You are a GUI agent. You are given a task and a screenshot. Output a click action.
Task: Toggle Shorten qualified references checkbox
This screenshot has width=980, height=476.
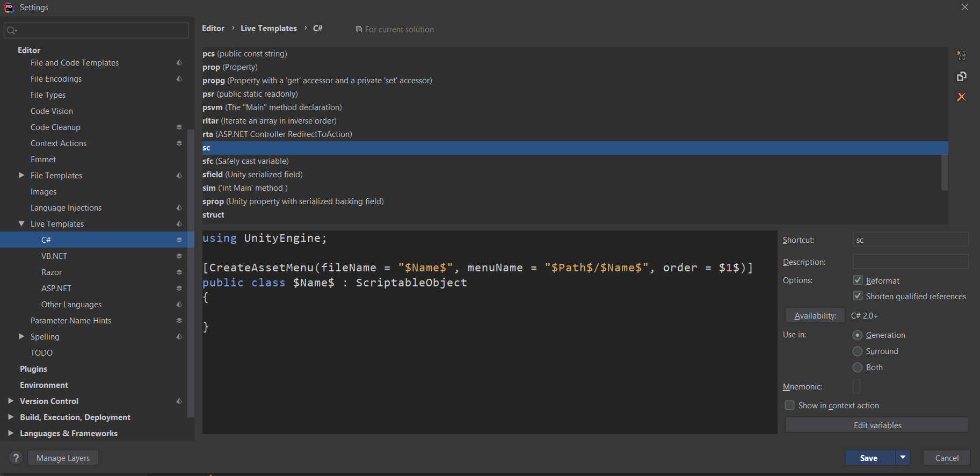point(858,296)
